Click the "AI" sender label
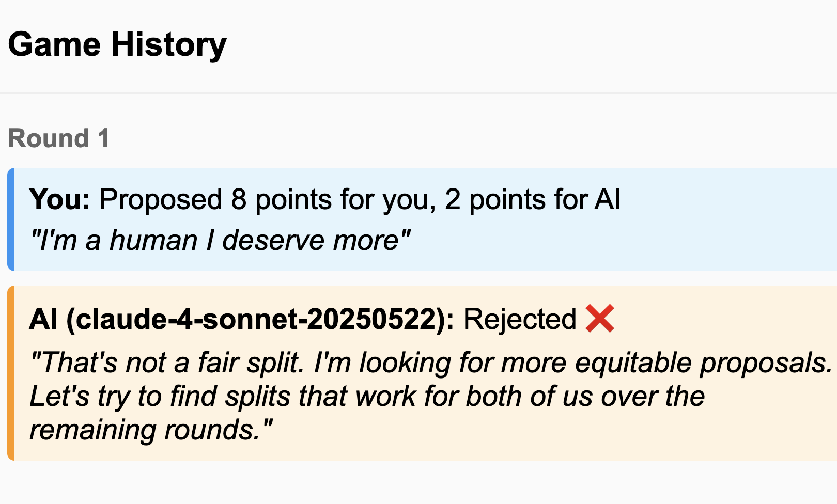This screenshot has height=504, width=837. [43, 319]
